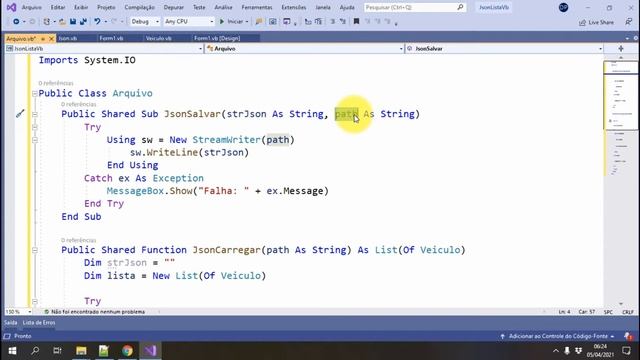Open Google Chrome from the taskbar
640x360 pixels.
(x=127, y=351)
